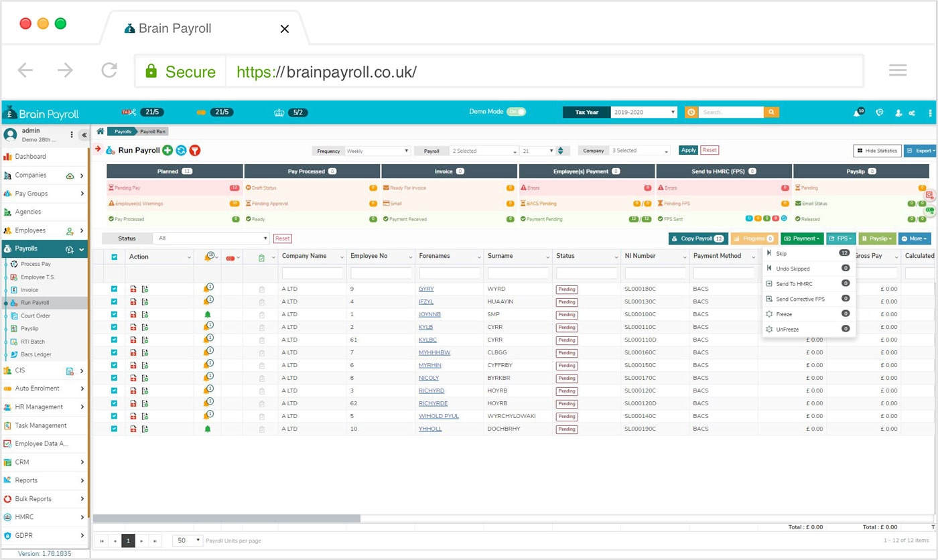
Task: Open the header vertical ellipsis menu
Action: [930, 113]
